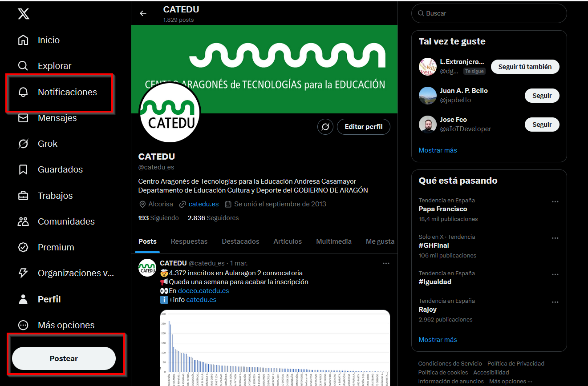The image size is (588, 386).
Task: Click the post date 1 mar.
Action: coord(239,263)
